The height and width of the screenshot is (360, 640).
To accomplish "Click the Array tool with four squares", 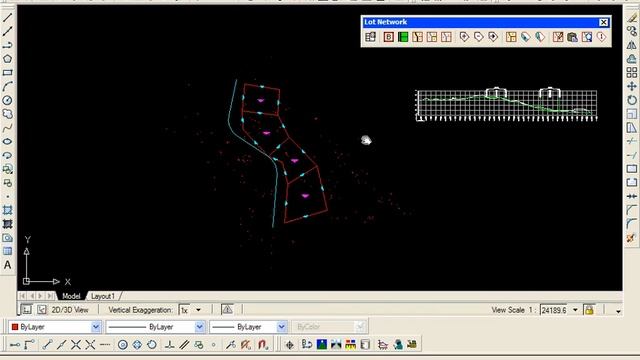I will point(632,73).
